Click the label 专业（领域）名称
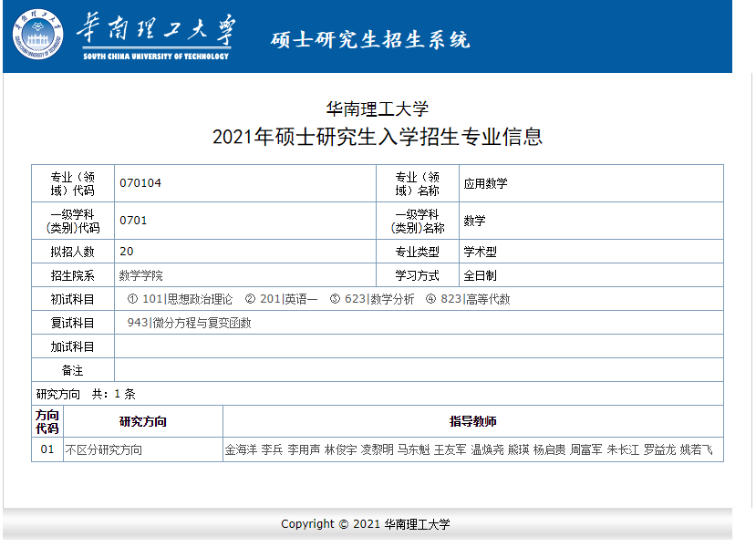Screen dimensions: 756x547 (418, 183)
